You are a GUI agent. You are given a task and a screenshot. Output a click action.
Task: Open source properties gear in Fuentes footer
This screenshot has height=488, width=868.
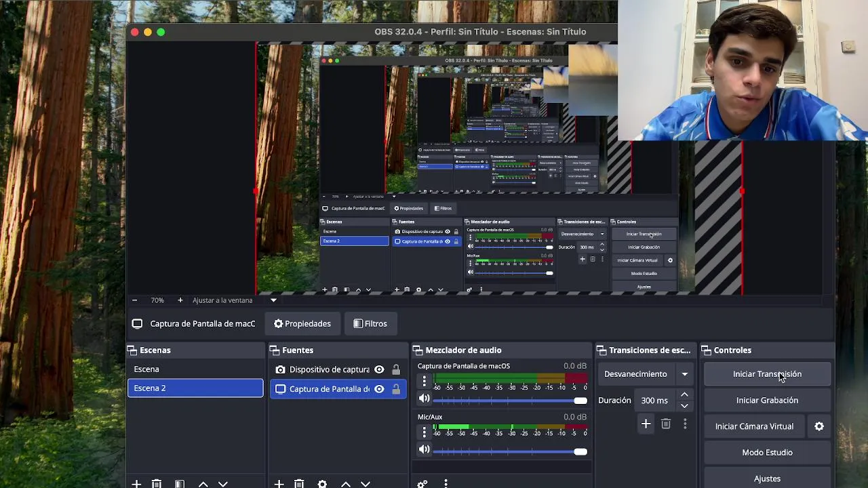[322, 483]
